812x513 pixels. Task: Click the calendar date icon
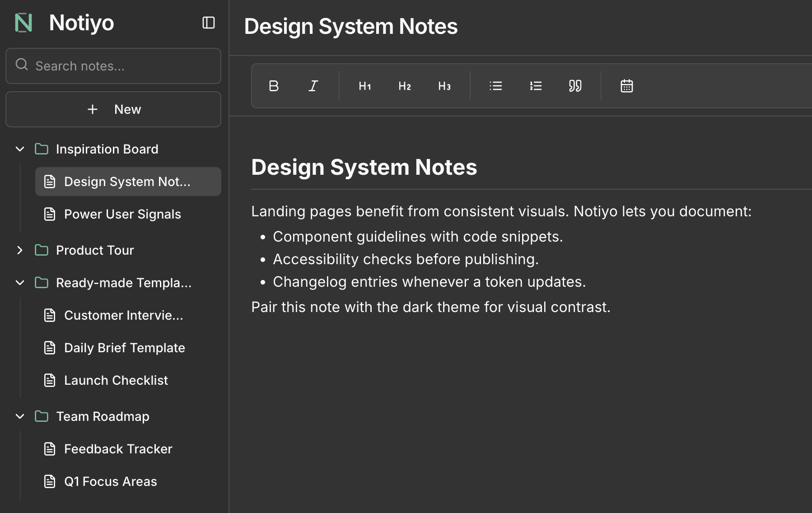click(x=627, y=86)
